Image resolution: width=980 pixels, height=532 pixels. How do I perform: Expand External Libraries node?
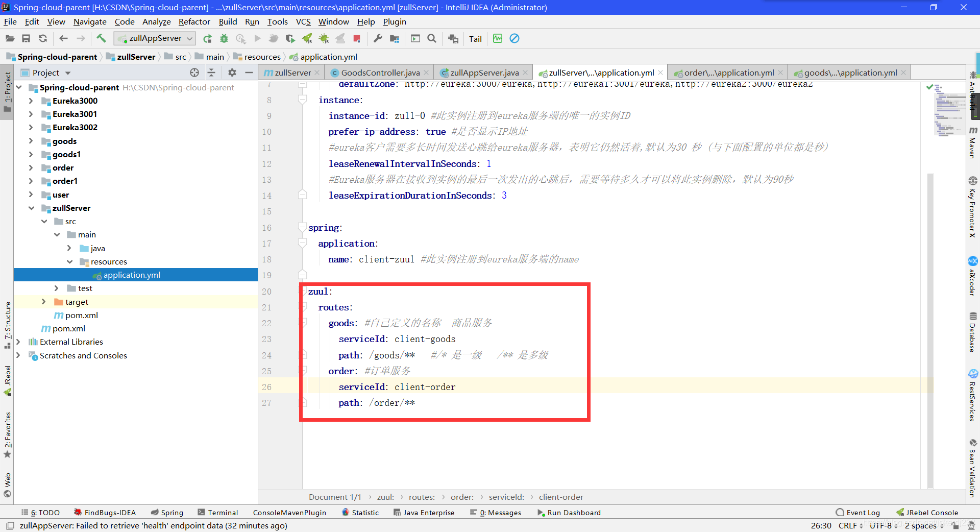pos(18,342)
